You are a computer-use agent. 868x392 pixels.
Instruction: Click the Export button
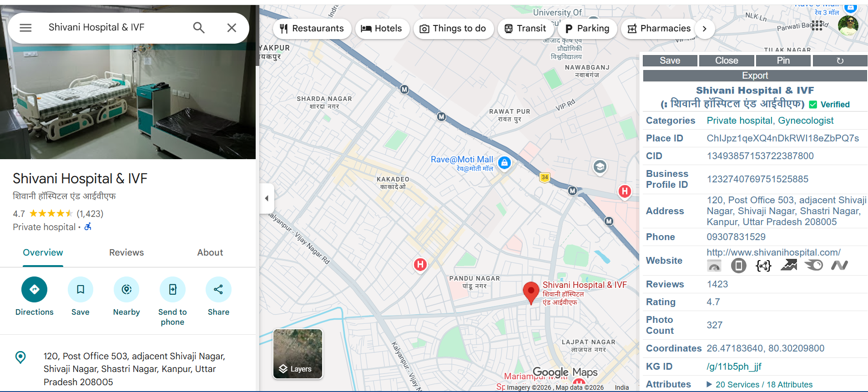(755, 75)
